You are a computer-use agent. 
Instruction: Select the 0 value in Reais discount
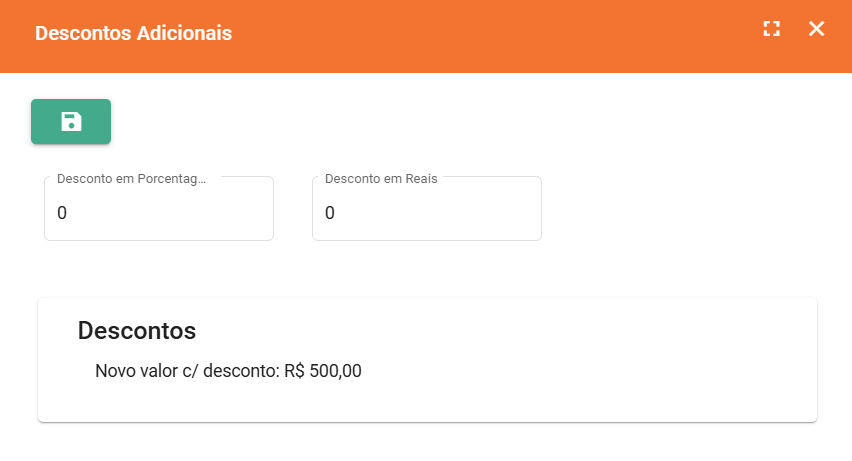[x=330, y=213]
